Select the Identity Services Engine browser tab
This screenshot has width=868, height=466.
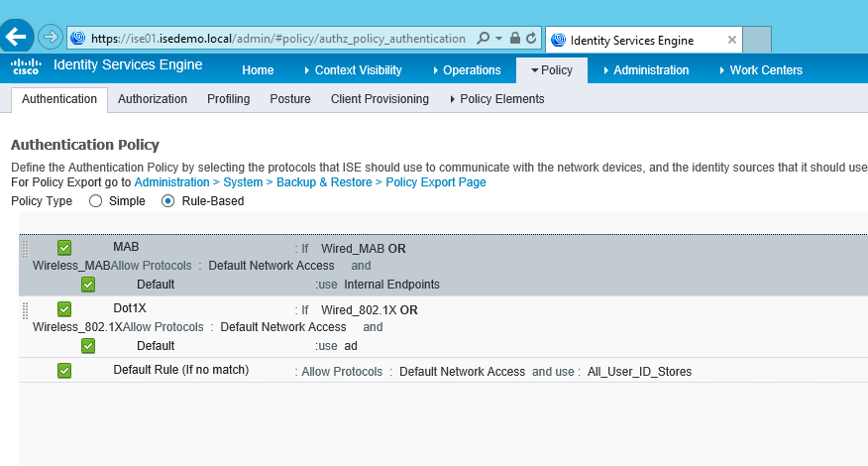tap(643, 40)
